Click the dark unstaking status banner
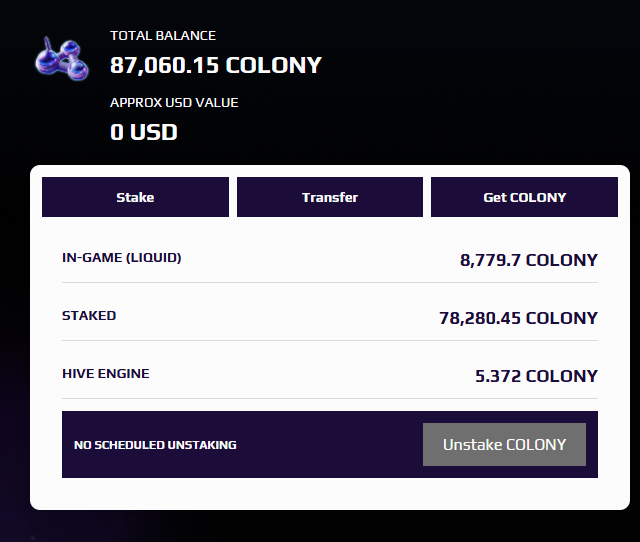The height and width of the screenshot is (542, 640). pos(330,444)
